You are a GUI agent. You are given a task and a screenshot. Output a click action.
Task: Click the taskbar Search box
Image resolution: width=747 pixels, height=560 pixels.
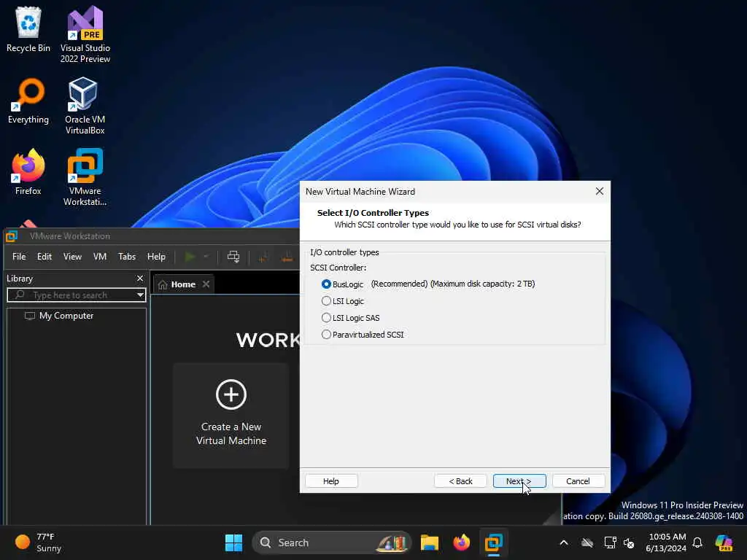tap(332, 542)
